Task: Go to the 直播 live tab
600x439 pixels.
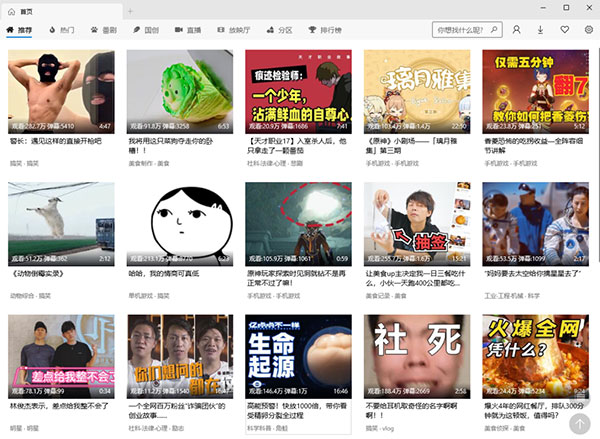Action: 186,31
